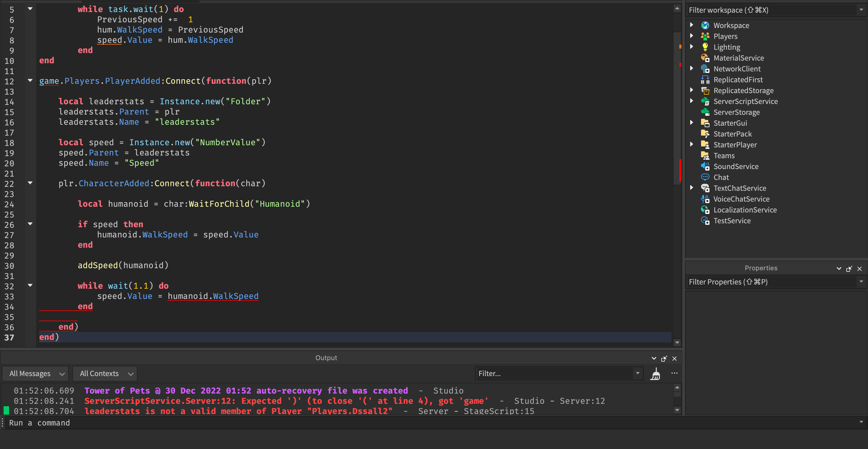This screenshot has height=449, width=868.
Task: Clear output with the broom icon
Action: pos(656,374)
